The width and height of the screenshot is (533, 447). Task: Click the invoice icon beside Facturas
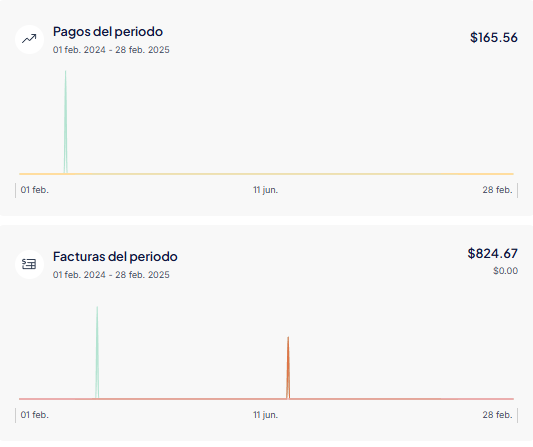point(29,264)
